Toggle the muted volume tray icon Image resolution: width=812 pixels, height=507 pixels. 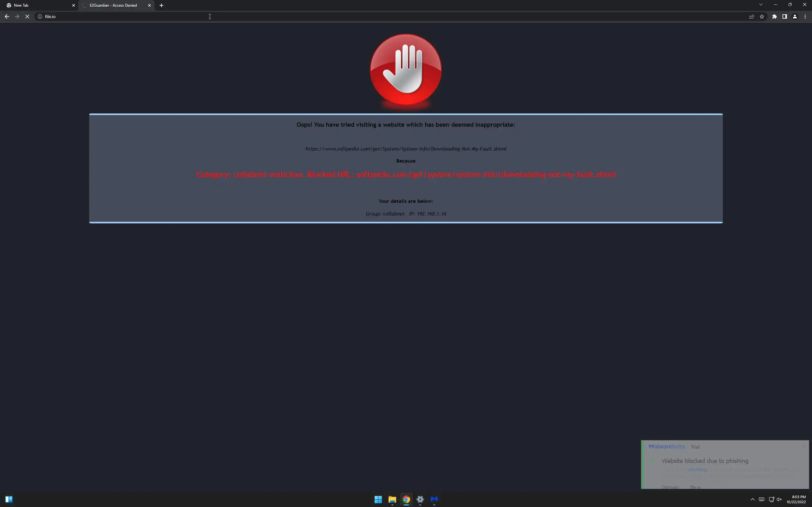[x=779, y=499]
